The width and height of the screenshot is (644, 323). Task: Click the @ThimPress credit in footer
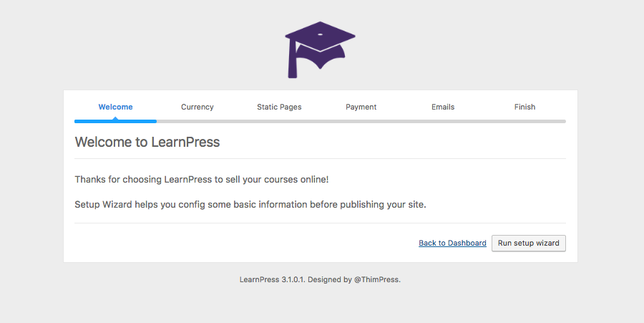(377, 280)
